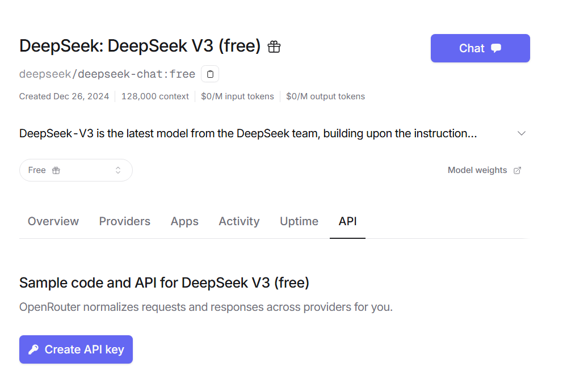
Task: View the Uptime tab
Action: pyautogui.click(x=299, y=221)
